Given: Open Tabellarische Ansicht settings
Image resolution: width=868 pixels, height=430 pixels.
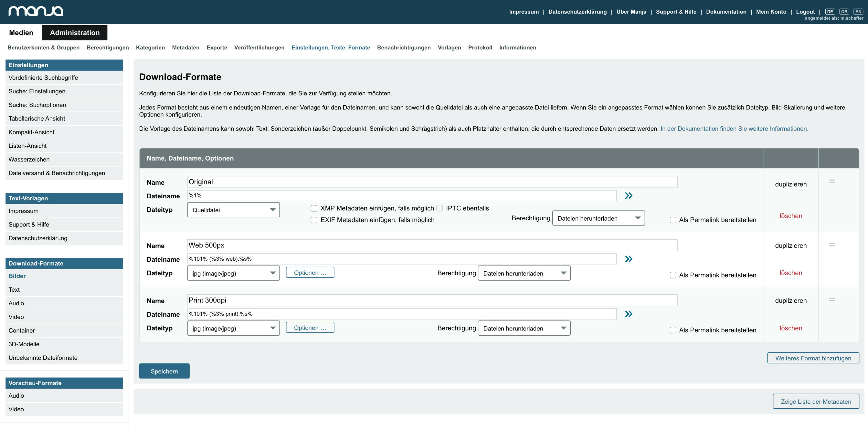Looking at the screenshot, I should [64, 119].
